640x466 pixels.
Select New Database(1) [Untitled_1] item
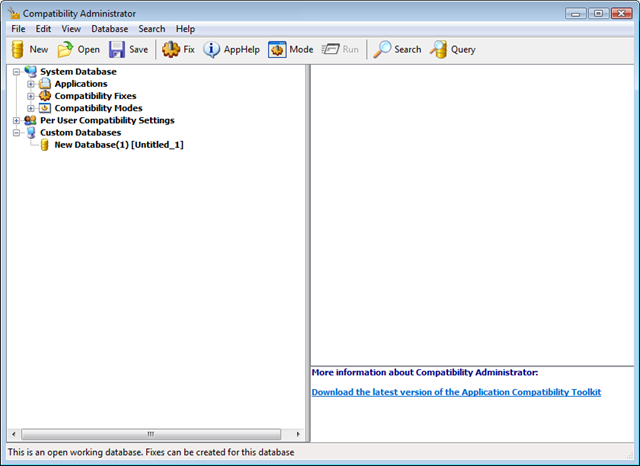point(118,145)
